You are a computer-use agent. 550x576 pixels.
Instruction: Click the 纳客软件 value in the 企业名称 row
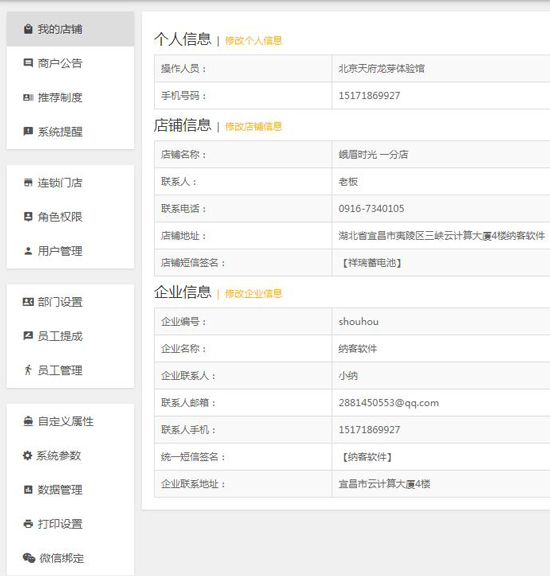pyautogui.click(x=358, y=349)
